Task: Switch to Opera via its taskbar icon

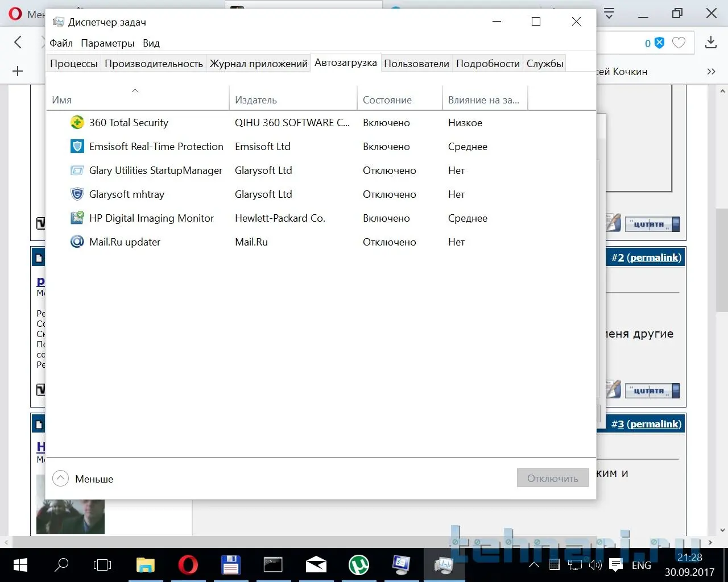Action: [x=188, y=565]
